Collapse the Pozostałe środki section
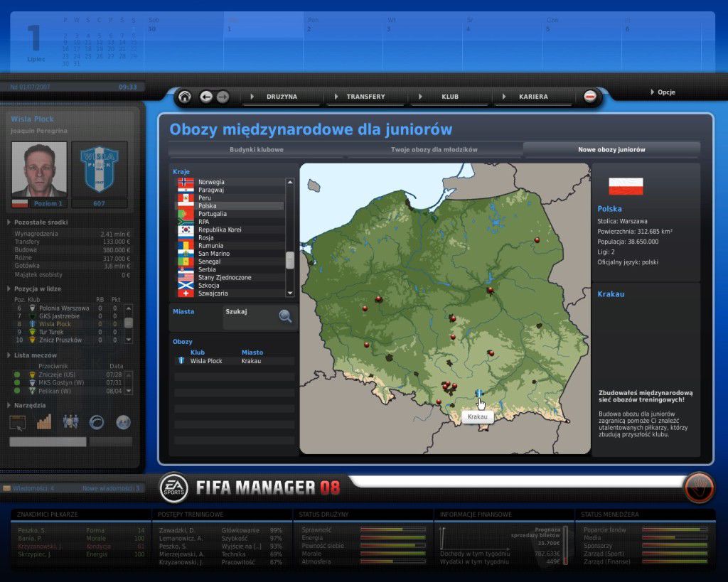The image size is (728, 582). point(9,222)
